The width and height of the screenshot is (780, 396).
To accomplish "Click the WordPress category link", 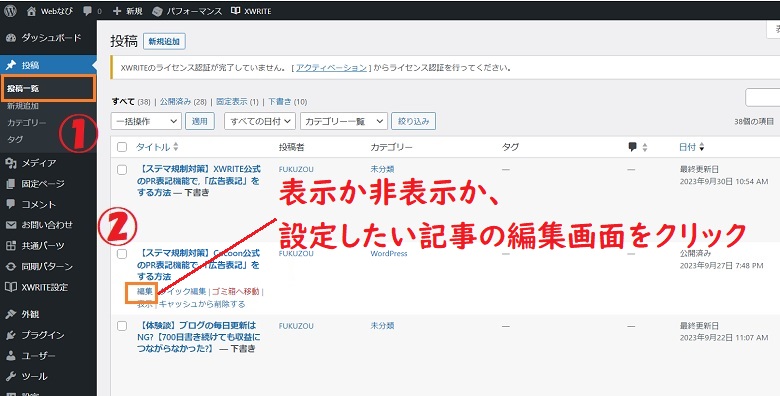I will pyautogui.click(x=389, y=254).
